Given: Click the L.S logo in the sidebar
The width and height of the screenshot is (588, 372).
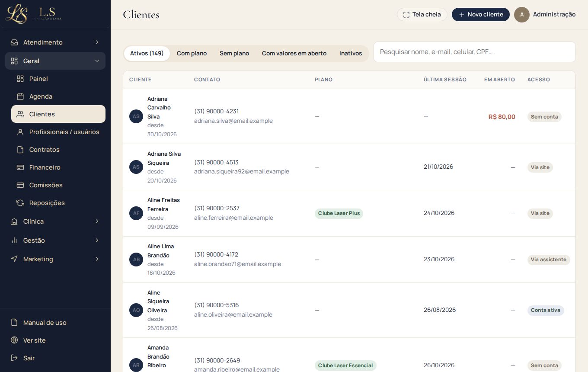Looking at the screenshot, I should tap(34, 14).
